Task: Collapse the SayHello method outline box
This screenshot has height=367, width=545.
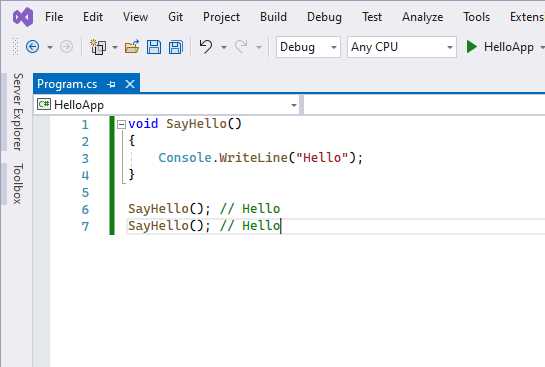Action: [121, 124]
